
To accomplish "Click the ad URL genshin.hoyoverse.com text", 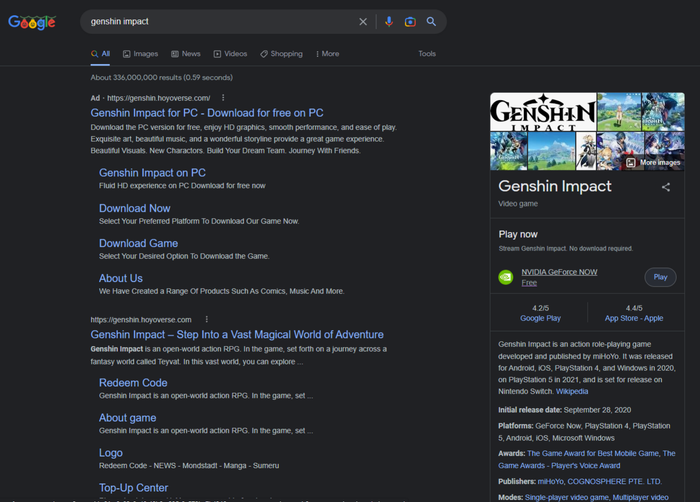I will click(158, 98).
